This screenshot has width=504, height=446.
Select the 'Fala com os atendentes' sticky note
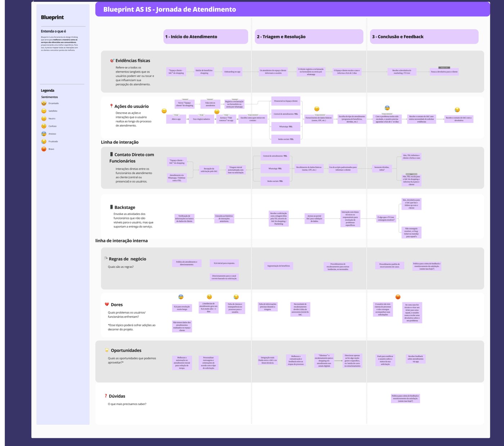(210, 104)
